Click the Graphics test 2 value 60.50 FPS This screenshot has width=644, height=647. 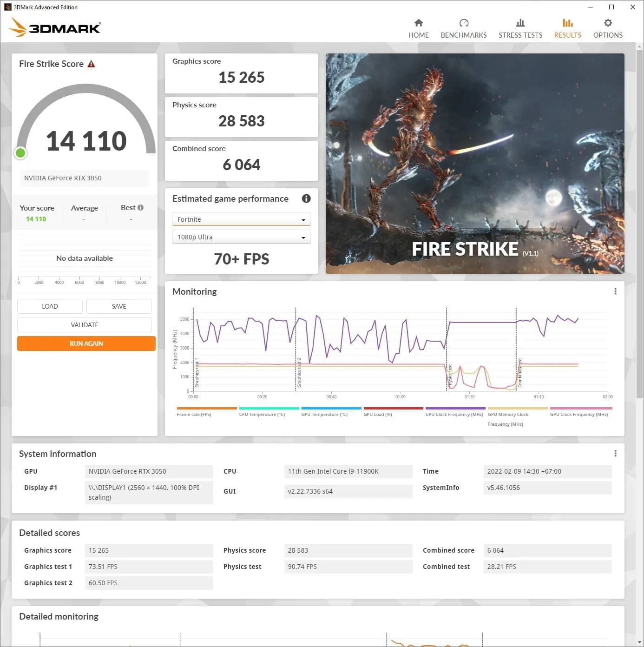(x=149, y=583)
